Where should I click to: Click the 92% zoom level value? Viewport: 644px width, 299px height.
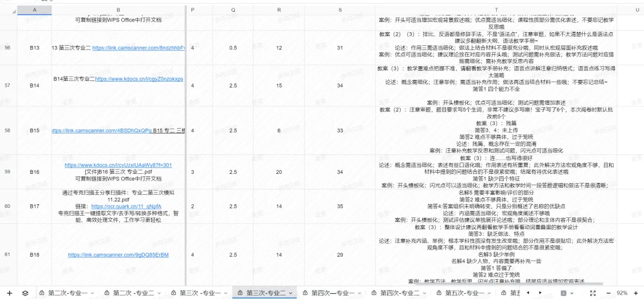point(622,293)
